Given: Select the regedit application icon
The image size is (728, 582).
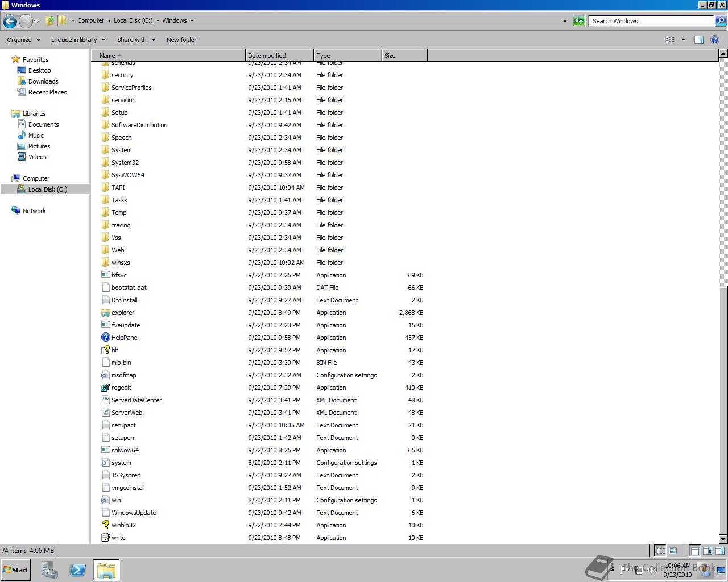Looking at the screenshot, I should click(105, 388).
